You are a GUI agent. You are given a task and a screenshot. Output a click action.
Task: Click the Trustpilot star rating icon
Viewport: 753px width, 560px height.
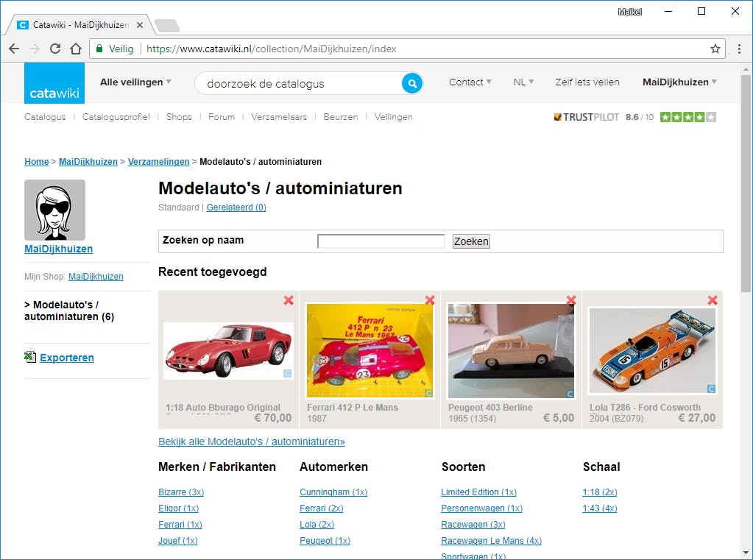tap(688, 116)
